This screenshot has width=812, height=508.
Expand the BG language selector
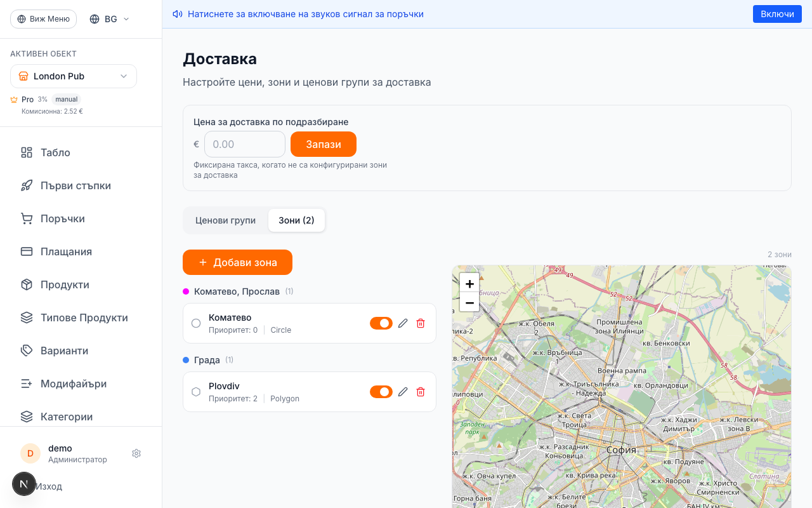[x=108, y=18]
